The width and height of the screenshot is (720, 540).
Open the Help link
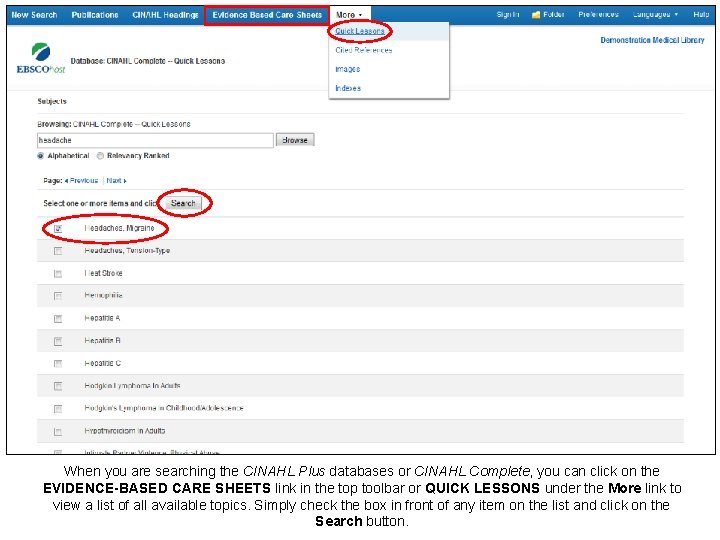coord(701,15)
